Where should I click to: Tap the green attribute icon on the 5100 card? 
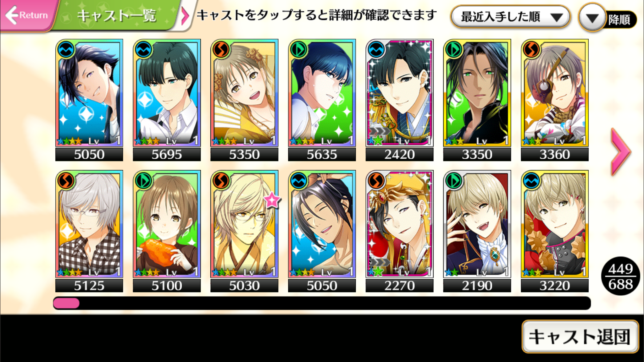pos(143,181)
